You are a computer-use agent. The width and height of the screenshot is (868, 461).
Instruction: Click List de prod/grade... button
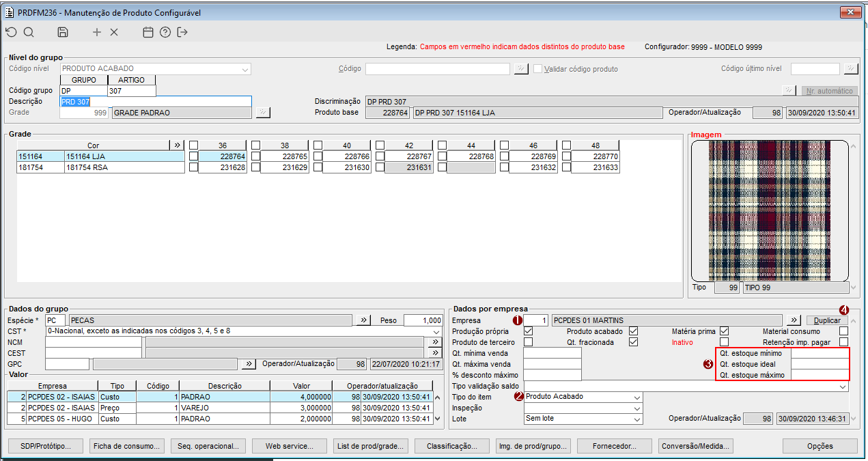click(371, 446)
